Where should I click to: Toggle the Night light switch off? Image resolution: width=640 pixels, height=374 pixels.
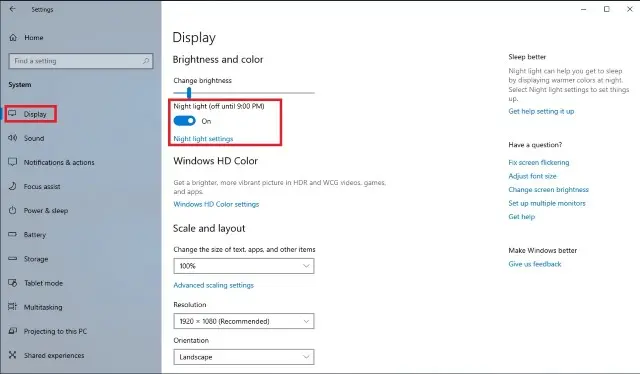tap(184, 121)
